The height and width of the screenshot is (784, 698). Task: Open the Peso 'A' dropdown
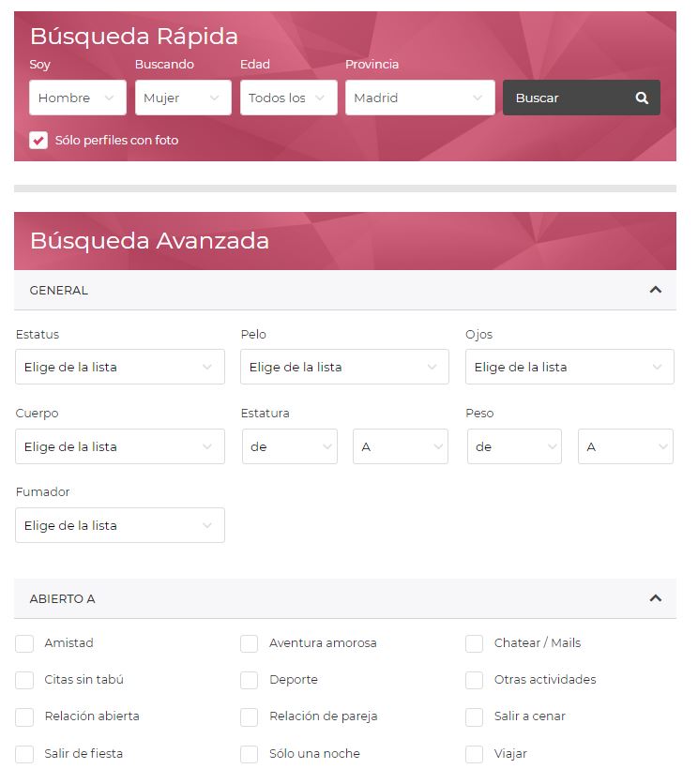(626, 446)
